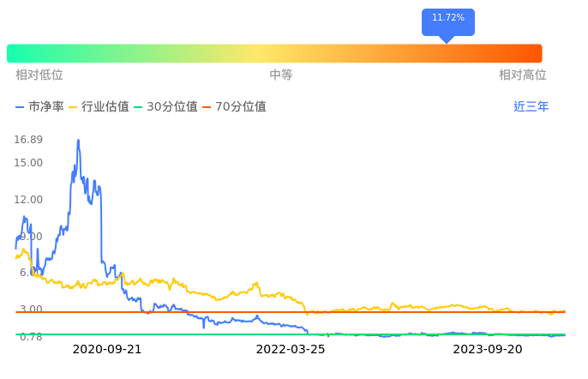This screenshot has height=379, width=588.
Task: Select the 相对高位 label
Action: point(523,75)
